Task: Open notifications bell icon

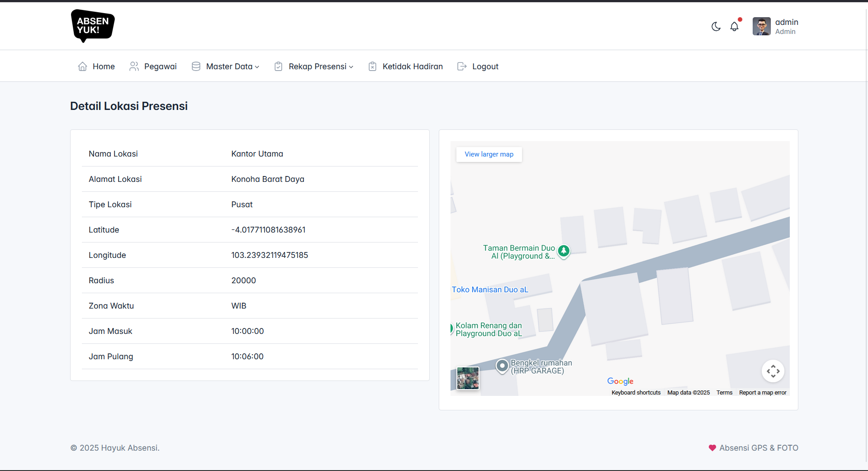Action: click(x=735, y=27)
